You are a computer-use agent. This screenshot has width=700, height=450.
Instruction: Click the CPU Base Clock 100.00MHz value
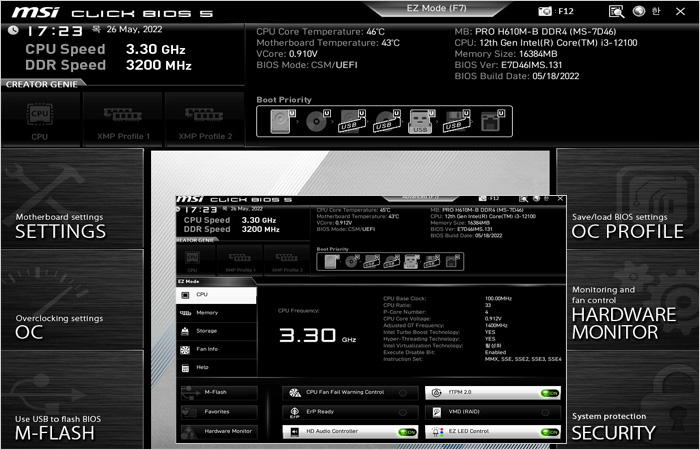[498, 299]
